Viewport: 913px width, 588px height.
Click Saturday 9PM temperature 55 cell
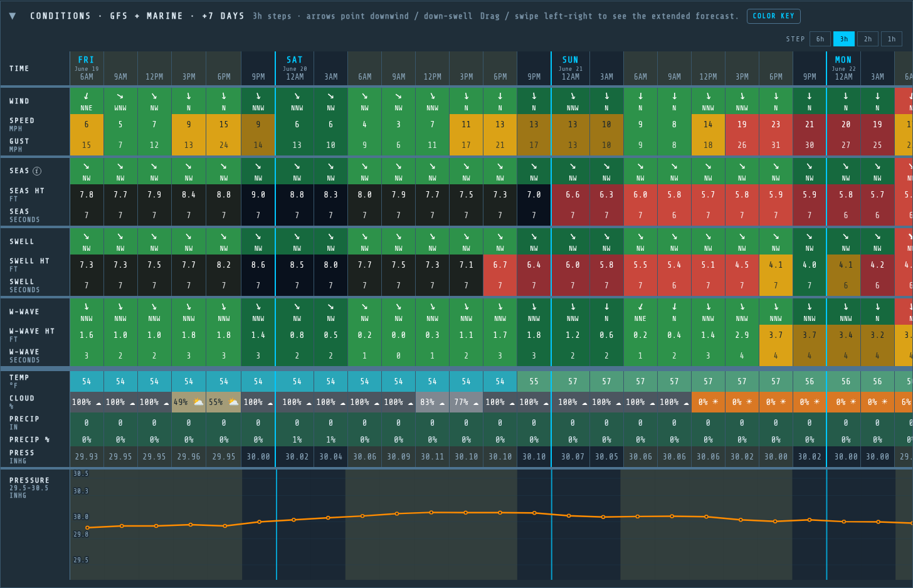coord(534,381)
